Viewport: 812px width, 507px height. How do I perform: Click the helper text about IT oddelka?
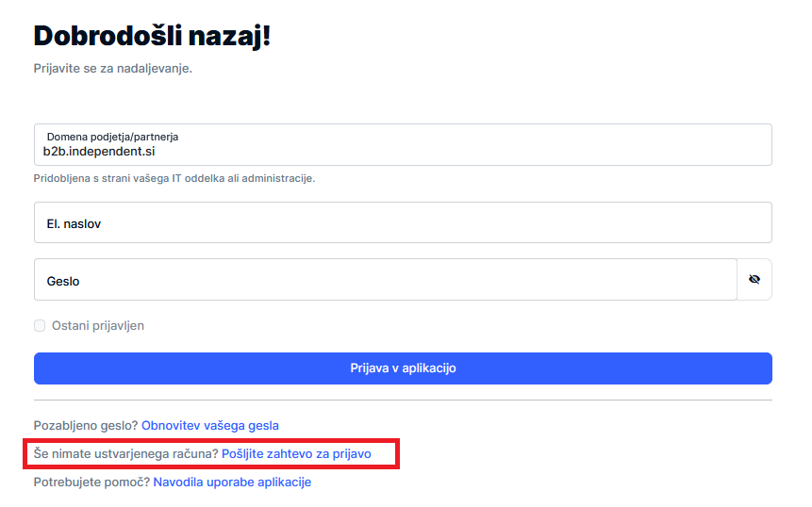[x=174, y=178]
